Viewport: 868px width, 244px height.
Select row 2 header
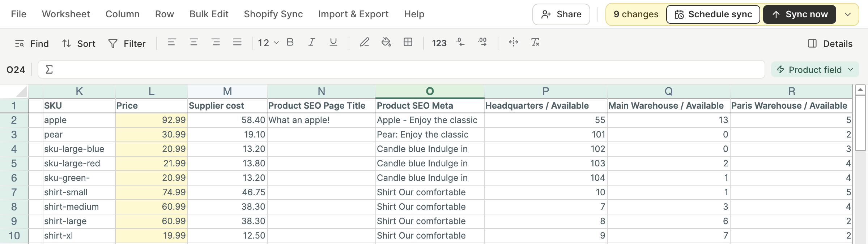tap(14, 120)
